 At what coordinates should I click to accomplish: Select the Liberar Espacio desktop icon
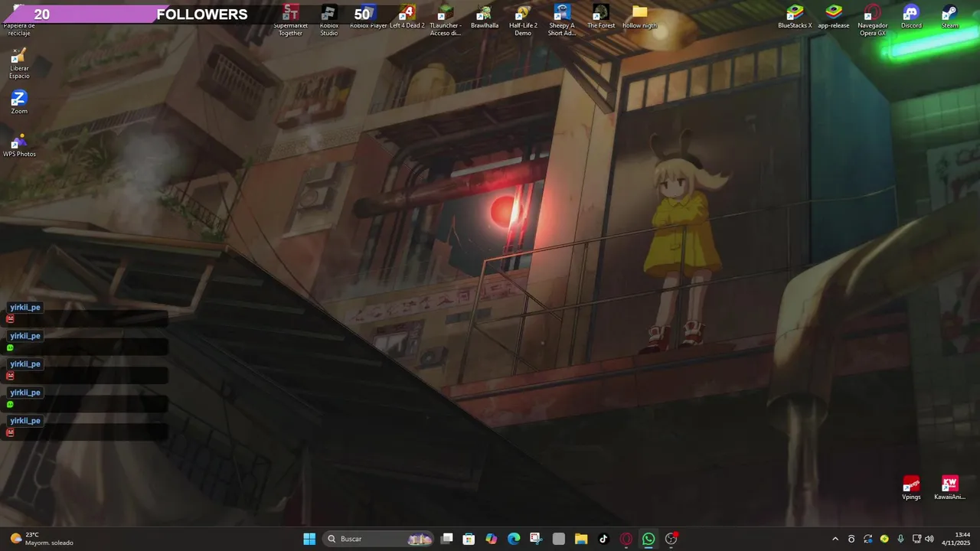click(19, 63)
